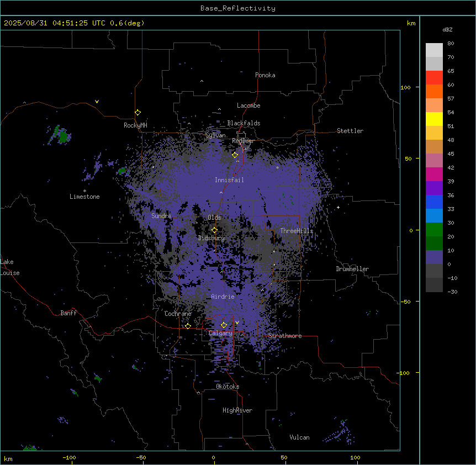This screenshot has width=476, height=465.
Task: Click the Banff label
Action: [68, 313]
